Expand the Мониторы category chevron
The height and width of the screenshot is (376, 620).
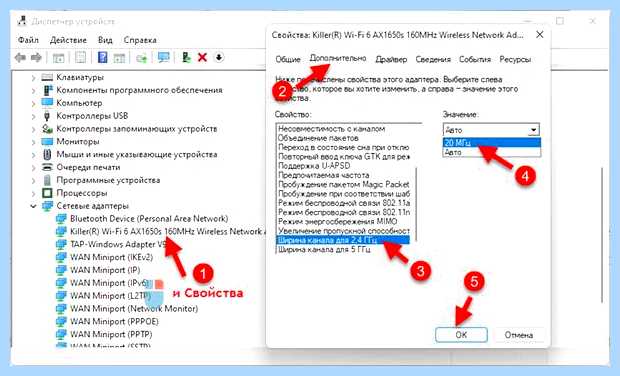click(x=33, y=142)
